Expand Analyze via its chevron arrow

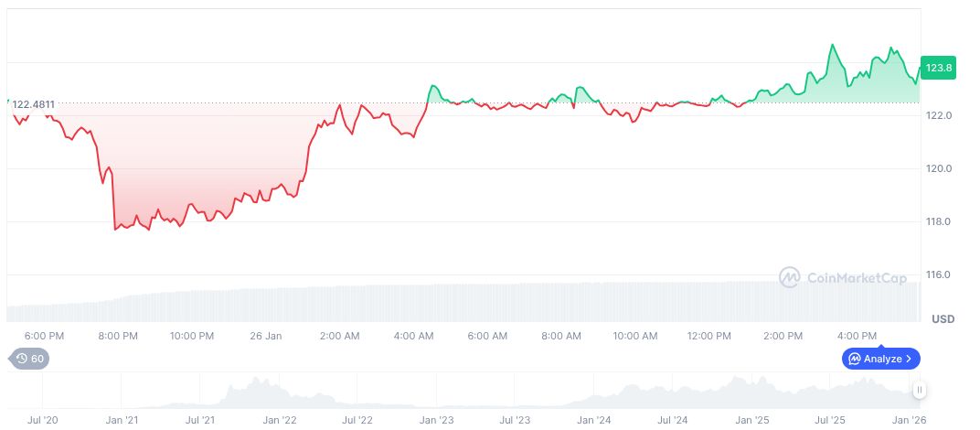[x=909, y=359]
